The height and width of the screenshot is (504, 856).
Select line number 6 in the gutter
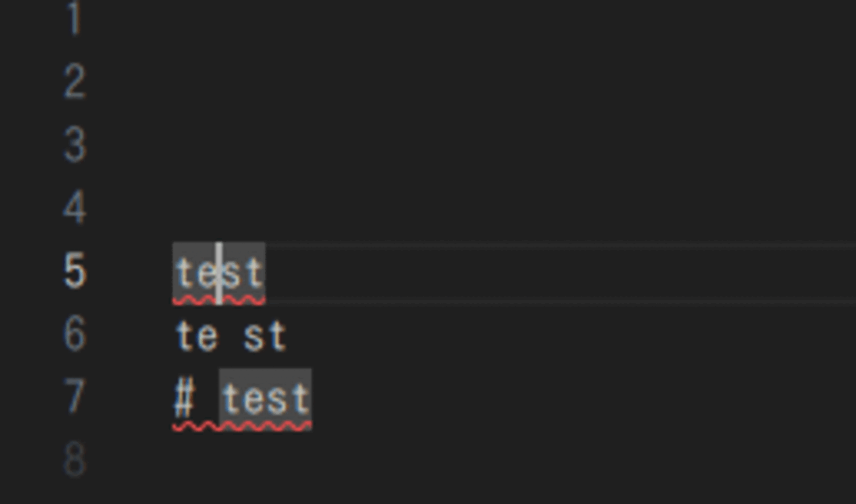[x=75, y=334]
